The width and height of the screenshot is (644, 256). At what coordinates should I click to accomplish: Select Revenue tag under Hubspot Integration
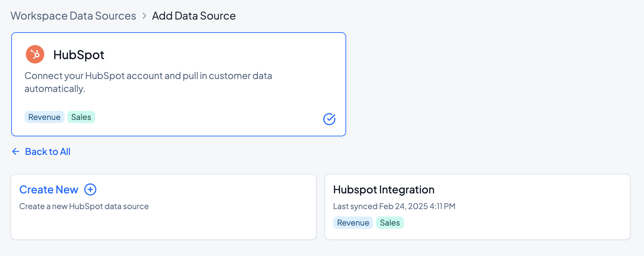tap(353, 223)
